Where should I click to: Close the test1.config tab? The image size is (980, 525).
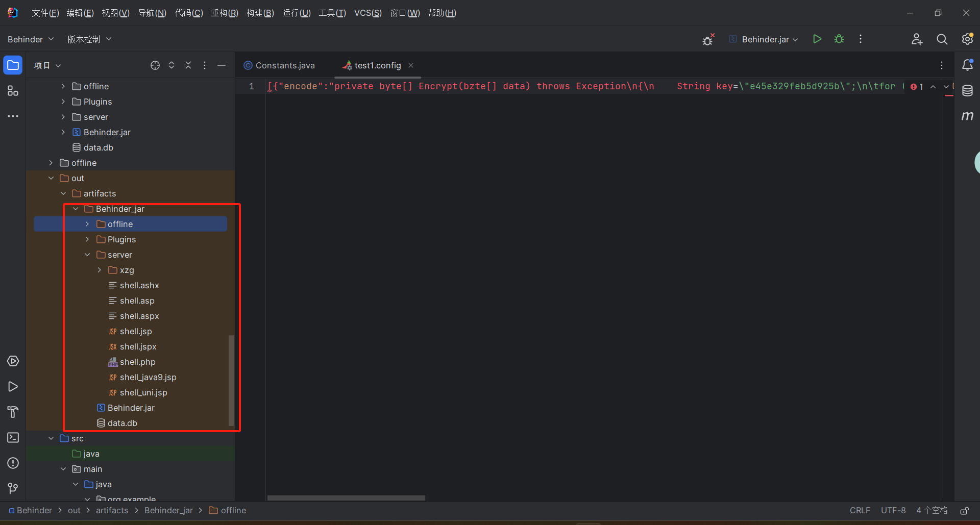click(x=411, y=65)
